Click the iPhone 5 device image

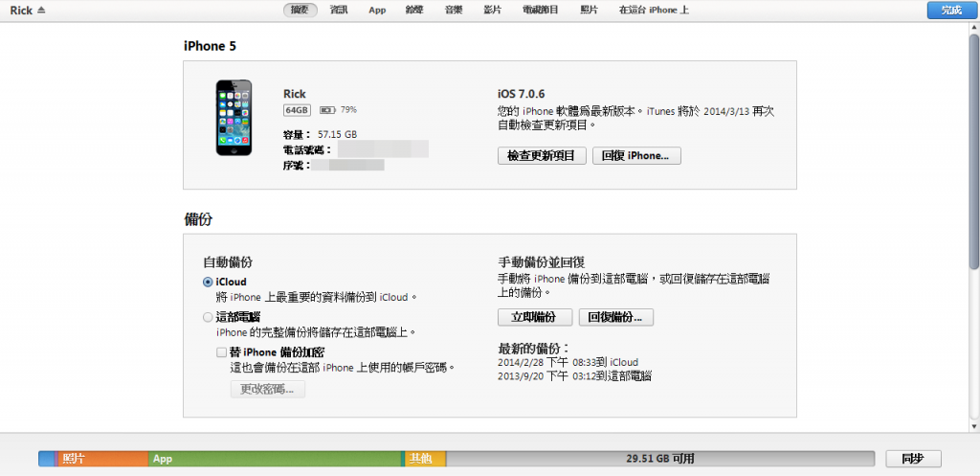tap(234, 118)
